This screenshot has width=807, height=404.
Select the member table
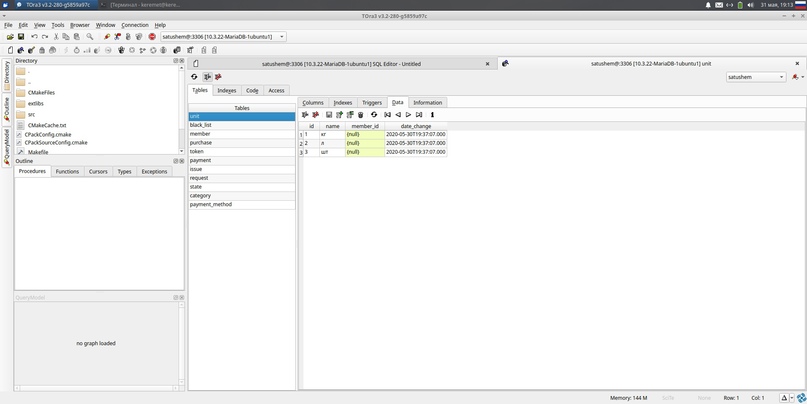pos(242,134)
